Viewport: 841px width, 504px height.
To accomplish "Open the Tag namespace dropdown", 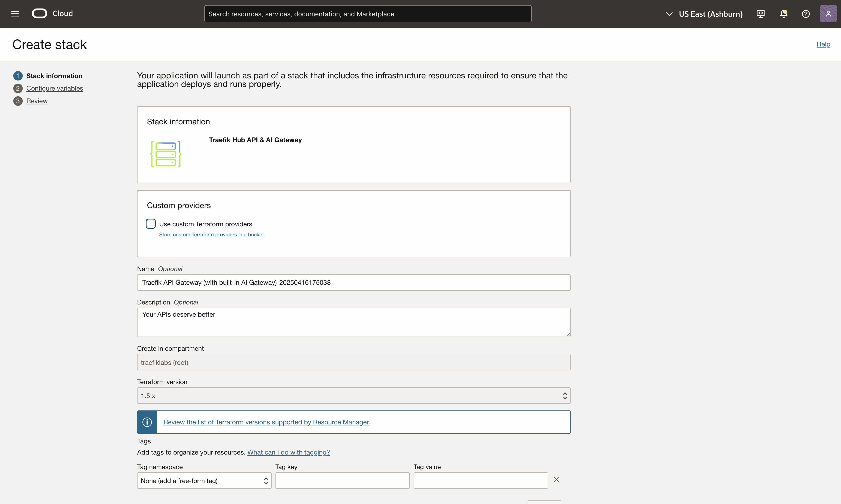I will pos(204,481).
